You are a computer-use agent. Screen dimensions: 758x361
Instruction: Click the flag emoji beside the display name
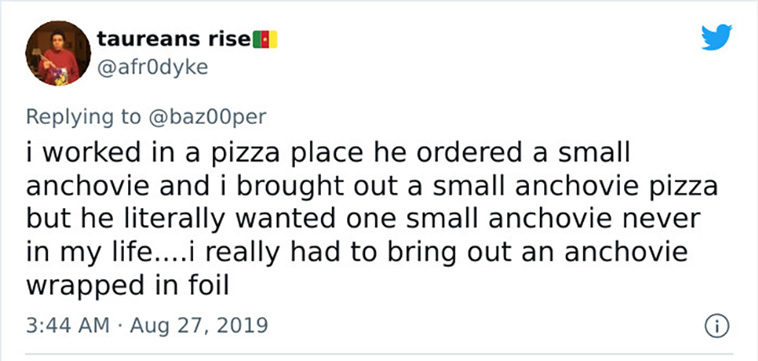(265, 40)
